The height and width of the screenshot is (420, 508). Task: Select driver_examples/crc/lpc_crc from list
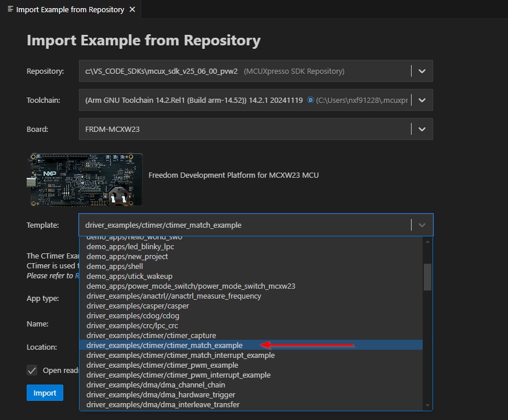coord(132,325)
